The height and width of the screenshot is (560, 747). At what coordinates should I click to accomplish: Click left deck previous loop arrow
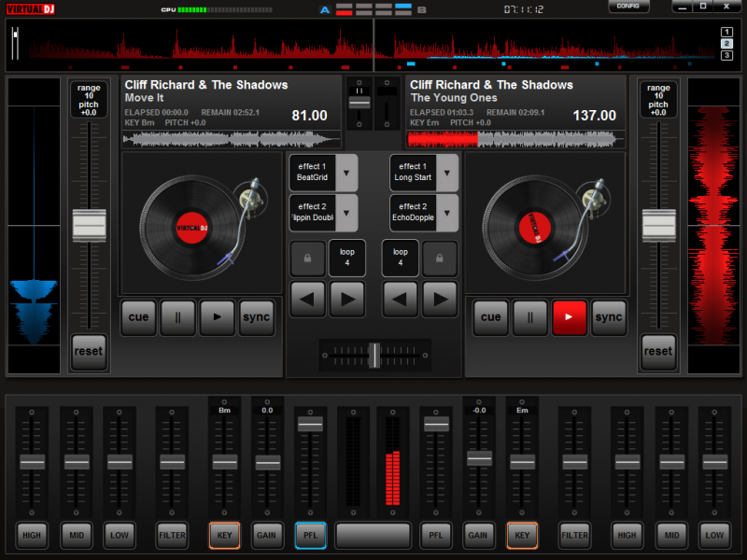coord(307,300)
